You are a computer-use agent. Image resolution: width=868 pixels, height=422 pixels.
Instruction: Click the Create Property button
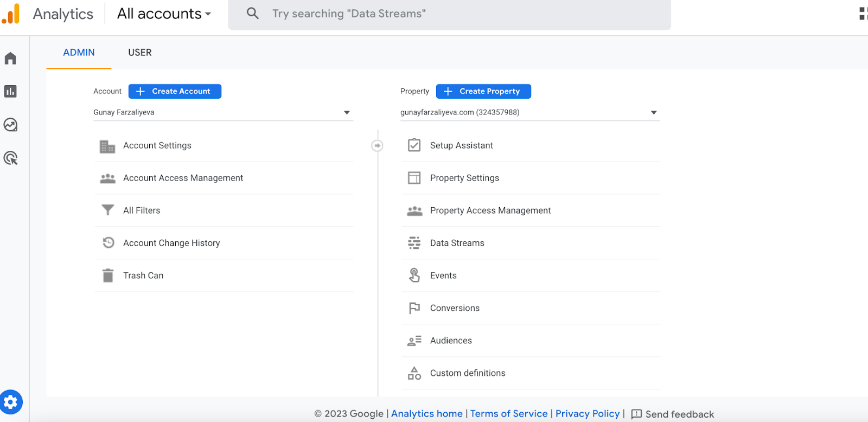click(483, 91)
